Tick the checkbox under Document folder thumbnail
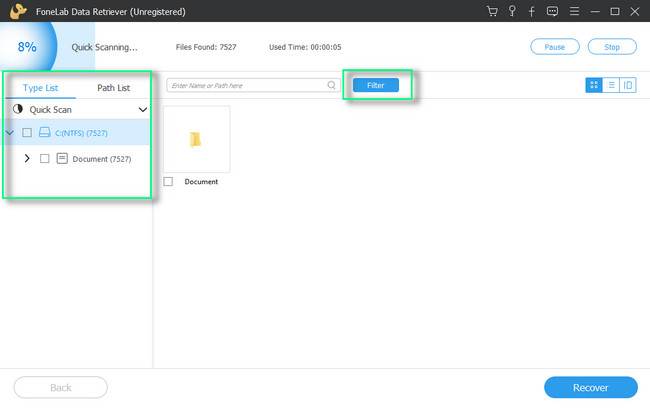Image resolution: width=650 pixels, height=412 pixels. point(168,182)
